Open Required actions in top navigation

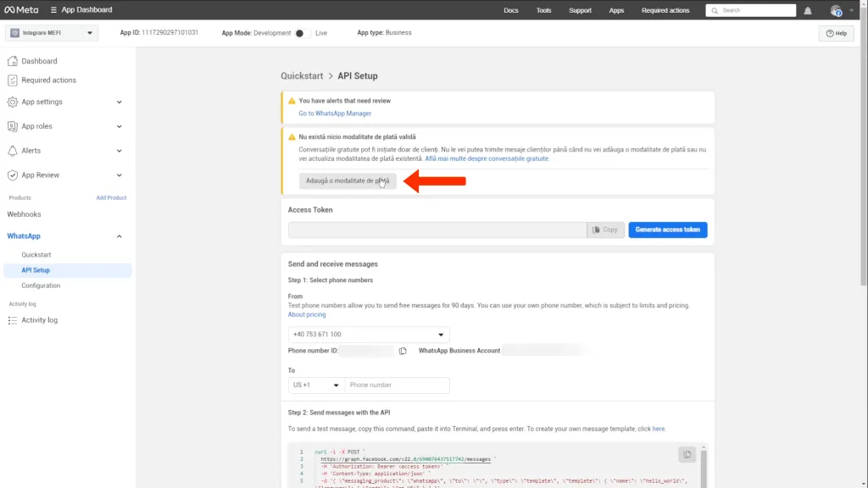click(x=665, y=10)
